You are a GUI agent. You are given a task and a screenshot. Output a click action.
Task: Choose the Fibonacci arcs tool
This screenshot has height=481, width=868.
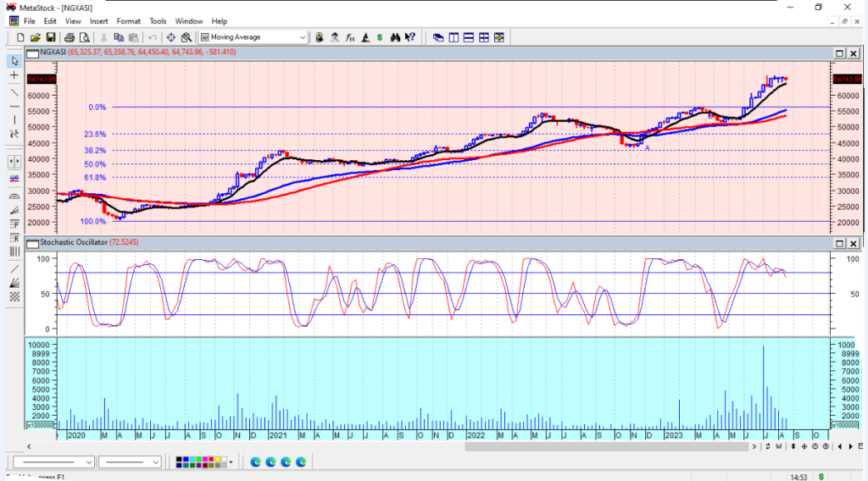(14, 195)
